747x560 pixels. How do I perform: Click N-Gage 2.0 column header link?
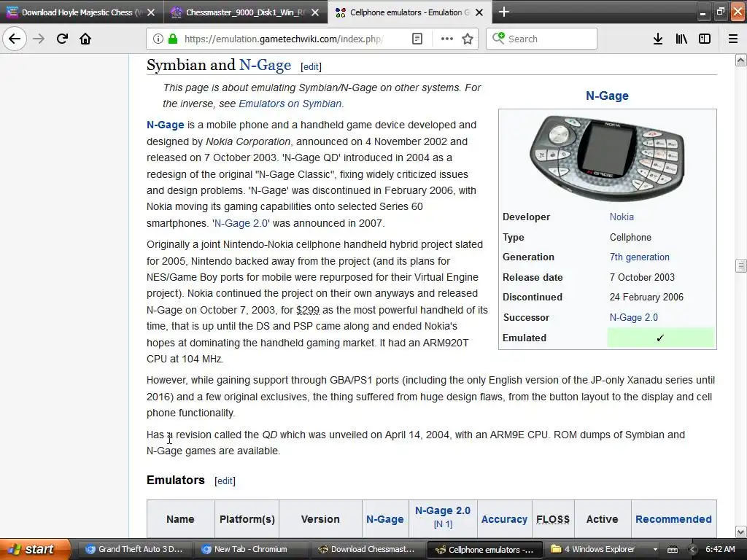[x=443, y=510]
